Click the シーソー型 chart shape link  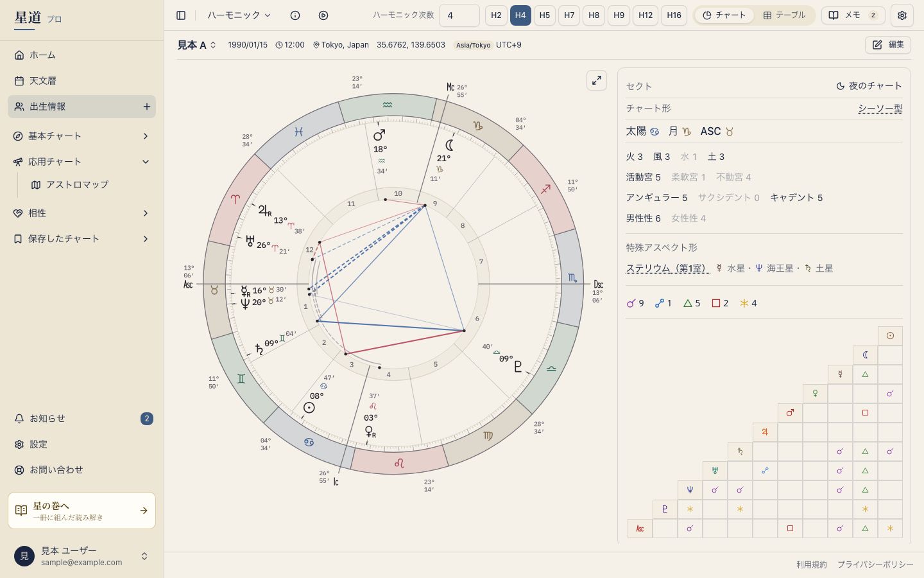click(x=880, y=109)
